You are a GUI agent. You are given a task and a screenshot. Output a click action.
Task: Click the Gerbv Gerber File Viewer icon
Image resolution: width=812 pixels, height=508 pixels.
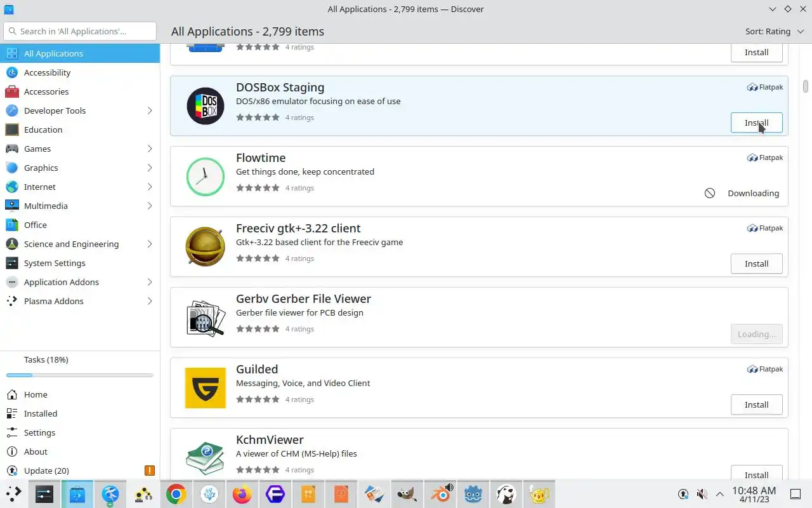(206, 317)
